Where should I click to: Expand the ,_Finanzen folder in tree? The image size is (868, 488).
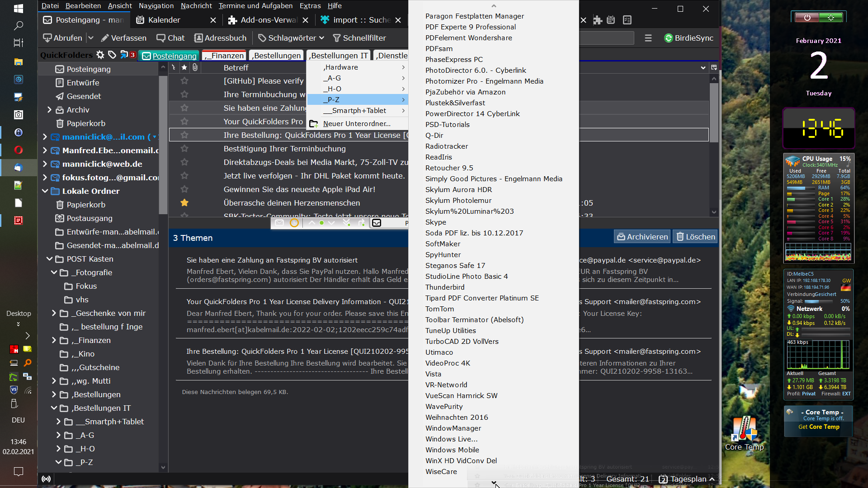[x=54, y=340]
